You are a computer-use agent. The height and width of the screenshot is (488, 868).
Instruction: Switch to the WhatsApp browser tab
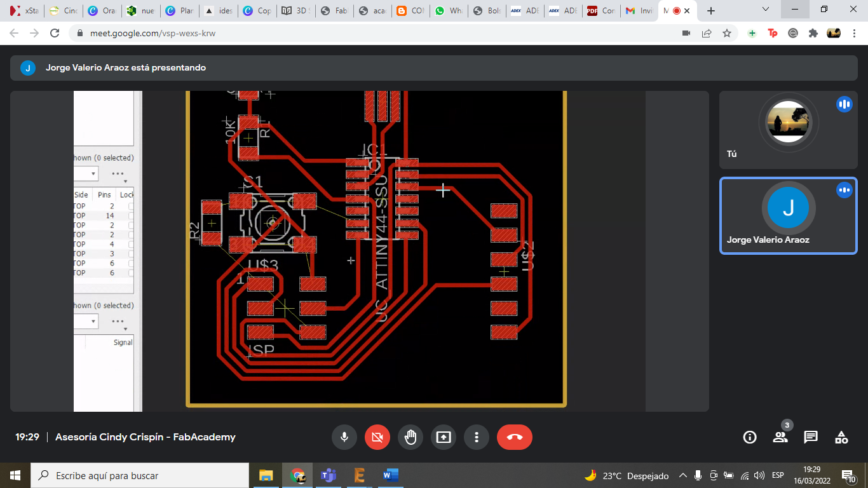coord(448,11)
